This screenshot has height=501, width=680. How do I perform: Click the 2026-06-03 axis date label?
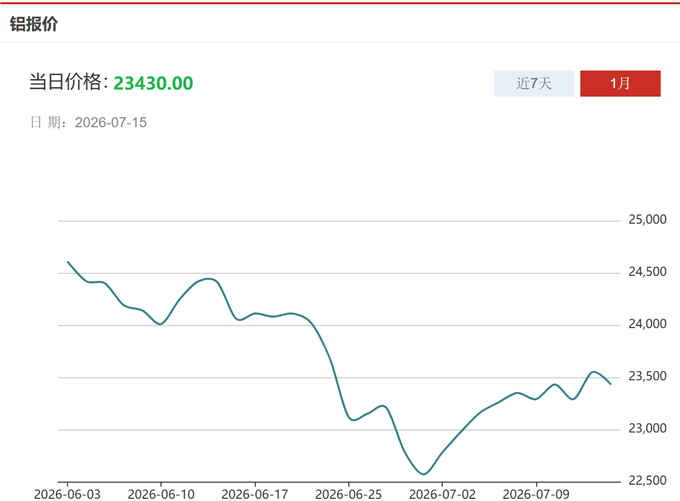[67, 494]
